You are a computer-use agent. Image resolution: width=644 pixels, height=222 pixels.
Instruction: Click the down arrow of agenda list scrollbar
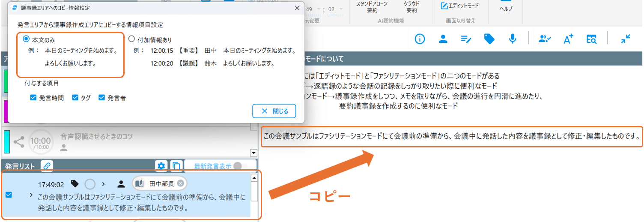click(253, 153)
